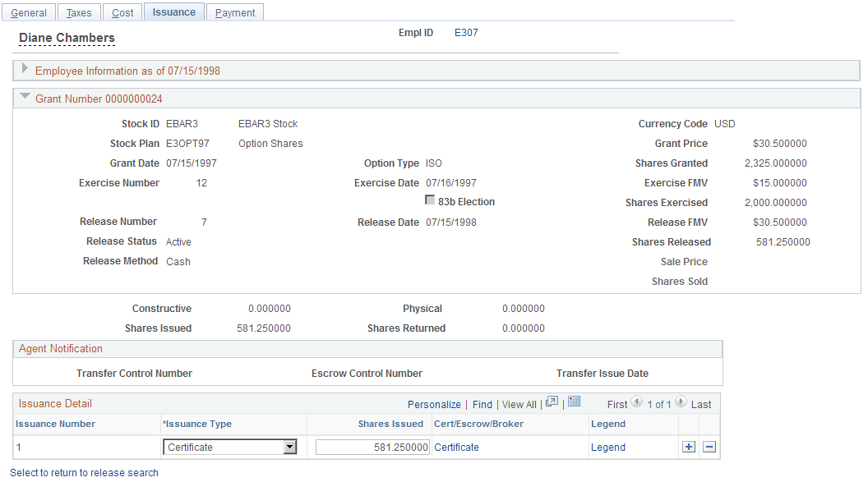
Task: Check the box beside Exercise Date
Action: click(x=430, y=200)
